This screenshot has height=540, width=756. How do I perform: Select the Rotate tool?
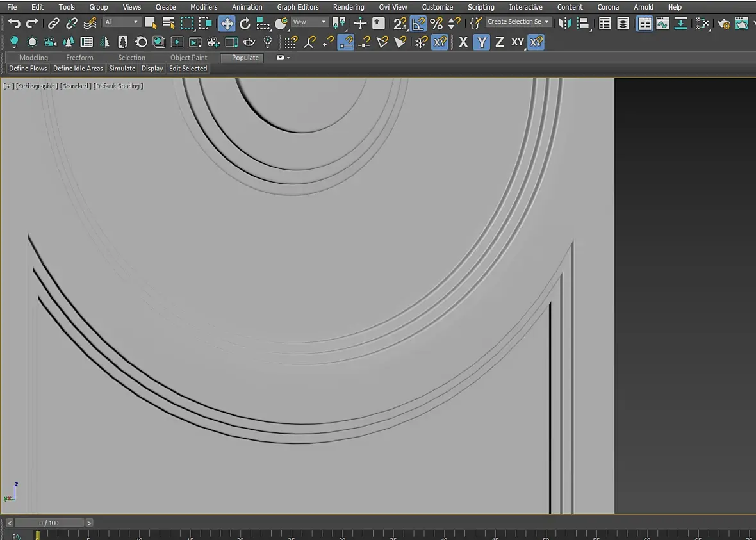[245, 24]
